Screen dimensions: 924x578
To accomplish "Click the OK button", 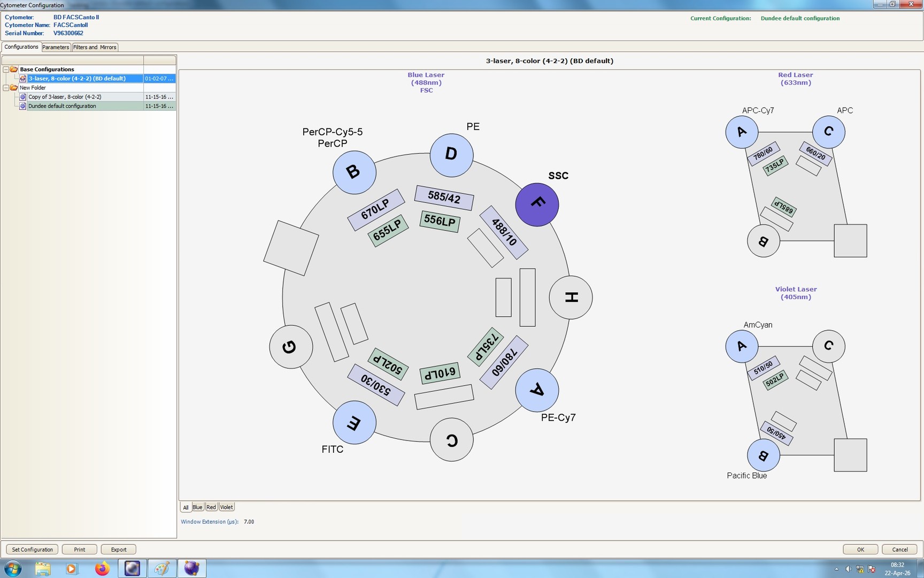I will tap(860, 550).
